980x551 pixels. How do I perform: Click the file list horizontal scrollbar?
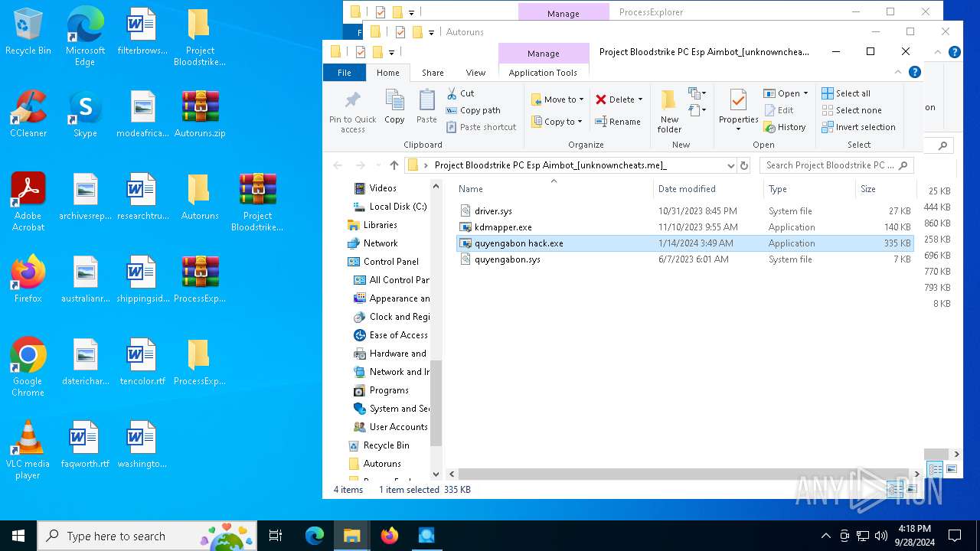tap(684, 474)
